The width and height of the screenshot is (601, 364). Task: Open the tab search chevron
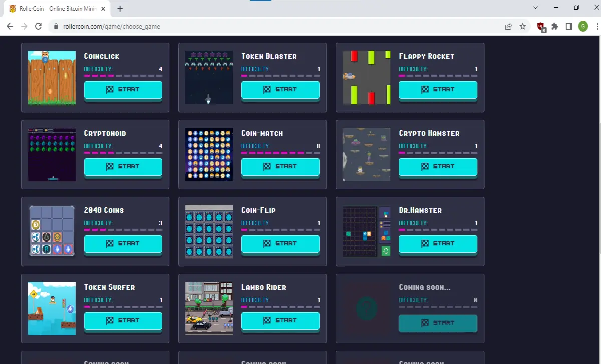tap(535, 7)
